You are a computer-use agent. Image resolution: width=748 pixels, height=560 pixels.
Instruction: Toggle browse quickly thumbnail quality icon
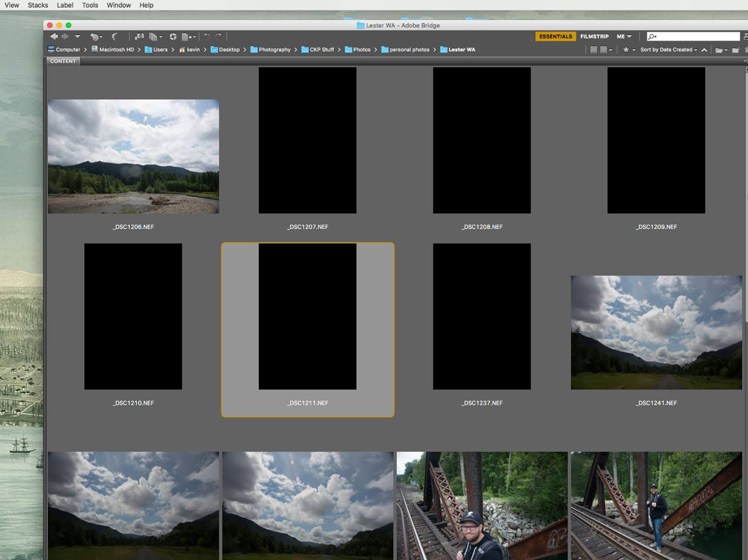[x=594, y=50]
